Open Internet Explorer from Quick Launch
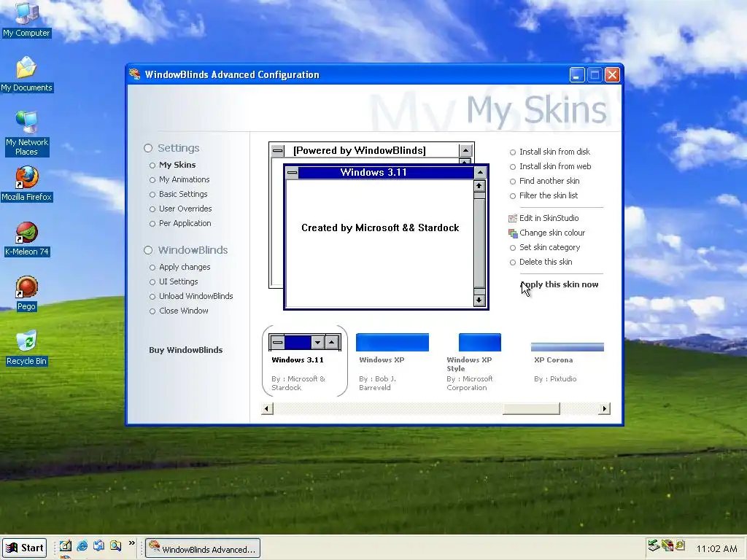747x560 pixels. click(x=82, y=545)
